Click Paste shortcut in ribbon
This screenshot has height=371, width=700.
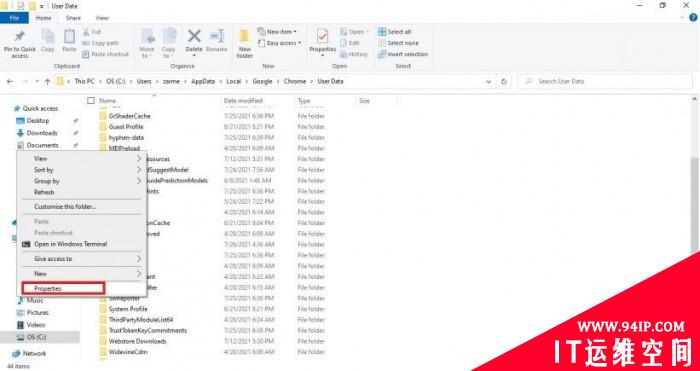[x=106, y=54]
